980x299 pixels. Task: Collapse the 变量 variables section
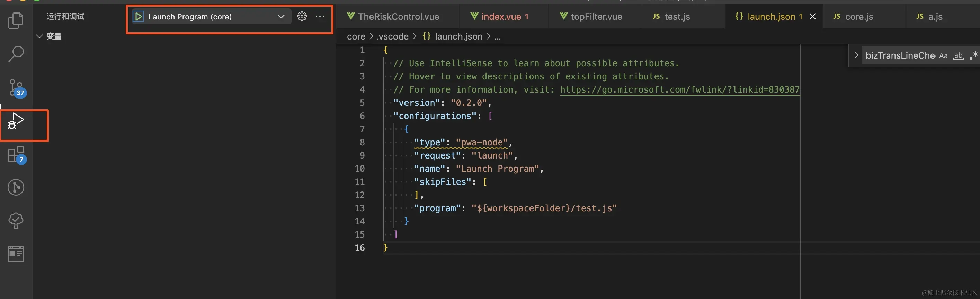pyautogui.click(x=39, y=36)
